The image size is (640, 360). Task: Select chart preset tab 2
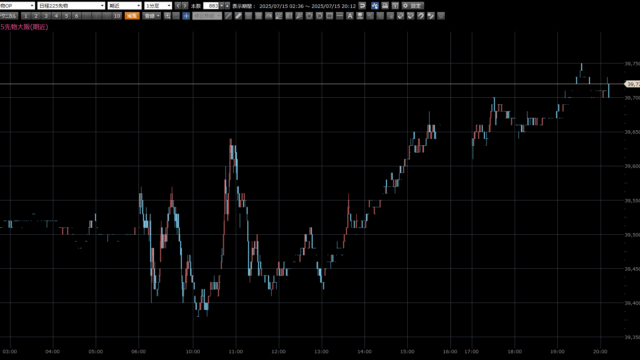pos(36,16)
